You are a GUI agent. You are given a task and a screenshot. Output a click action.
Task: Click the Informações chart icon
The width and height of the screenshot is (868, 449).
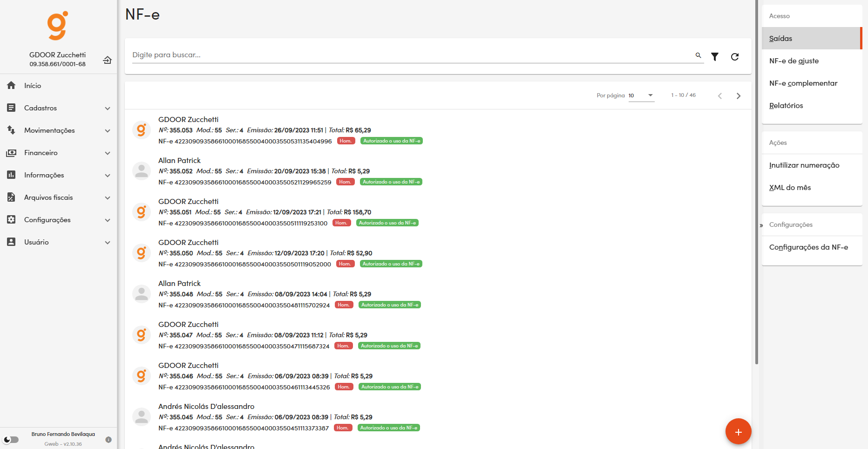point(11,175)
